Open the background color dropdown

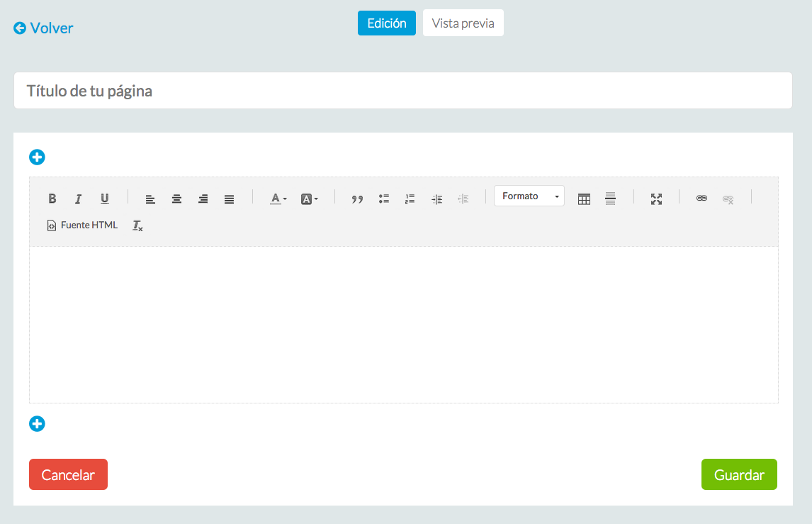click(x=309, y=199)
